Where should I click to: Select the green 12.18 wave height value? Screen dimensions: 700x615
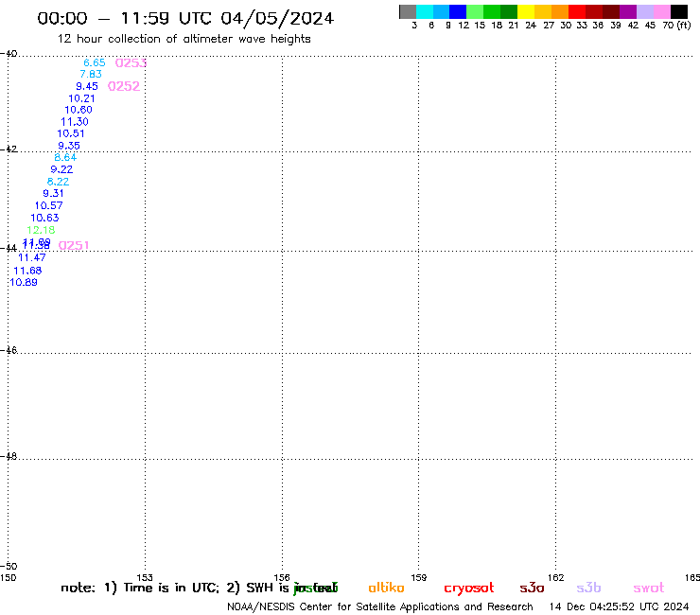click(x=41, y=230)
